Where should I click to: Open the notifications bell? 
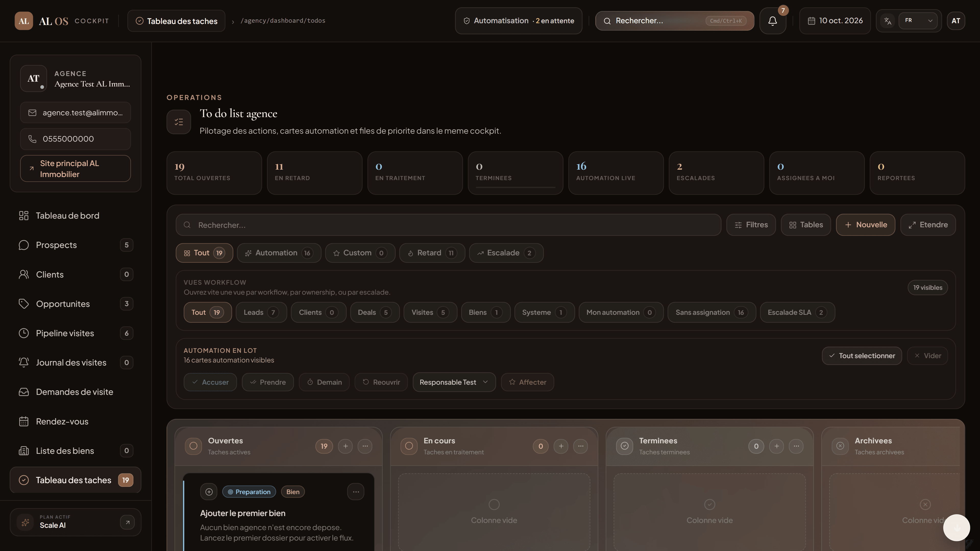(x=772, y=21)
